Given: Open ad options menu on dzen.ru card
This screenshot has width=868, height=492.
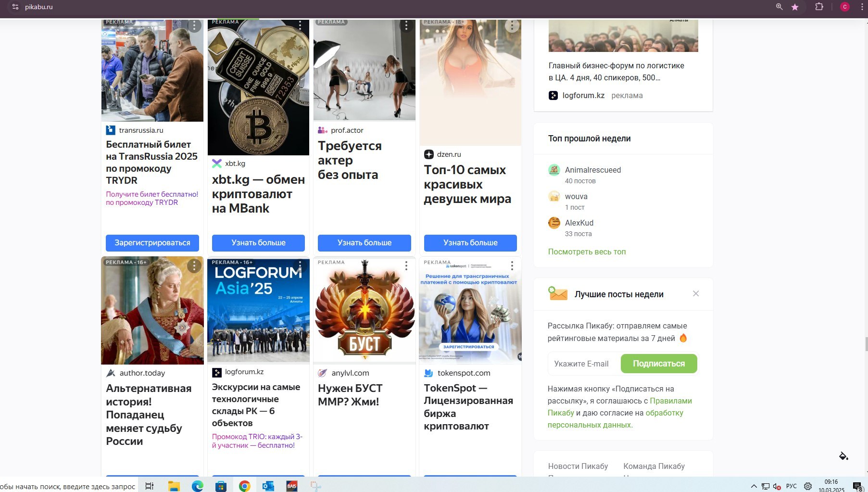Looking at the screenshot, I should (x=512, y=25).
